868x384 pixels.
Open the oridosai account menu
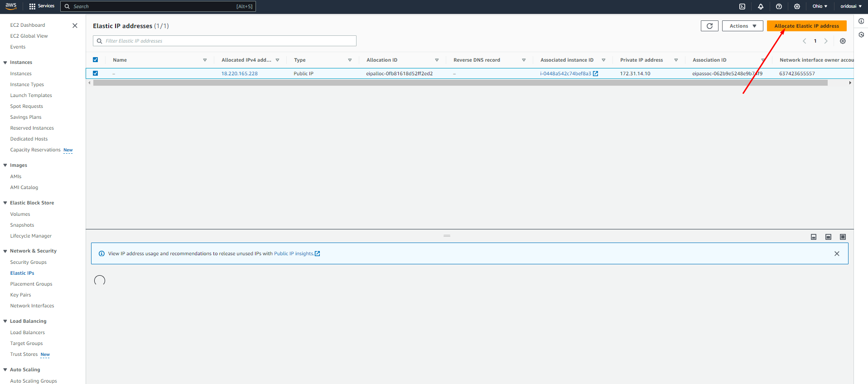[x=851, y=6]
